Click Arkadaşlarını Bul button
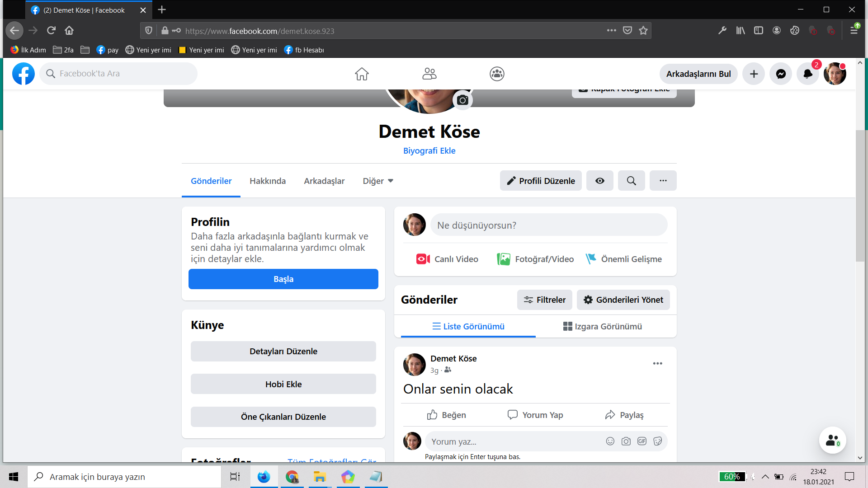The image size is (868, 488). [698, 74]
